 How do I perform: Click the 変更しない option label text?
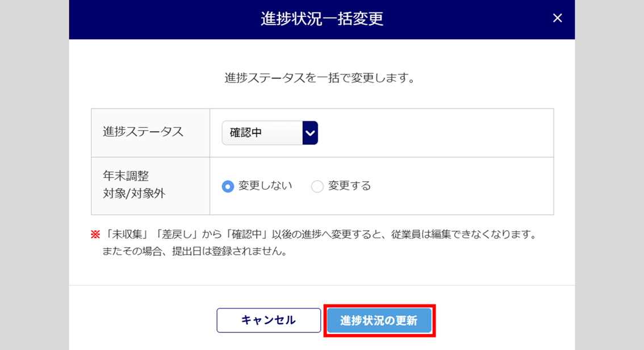[265, 186]
